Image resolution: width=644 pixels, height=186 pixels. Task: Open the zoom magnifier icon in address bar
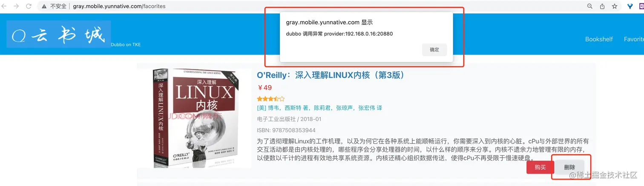pyautogui.click(x=590, y=6)
